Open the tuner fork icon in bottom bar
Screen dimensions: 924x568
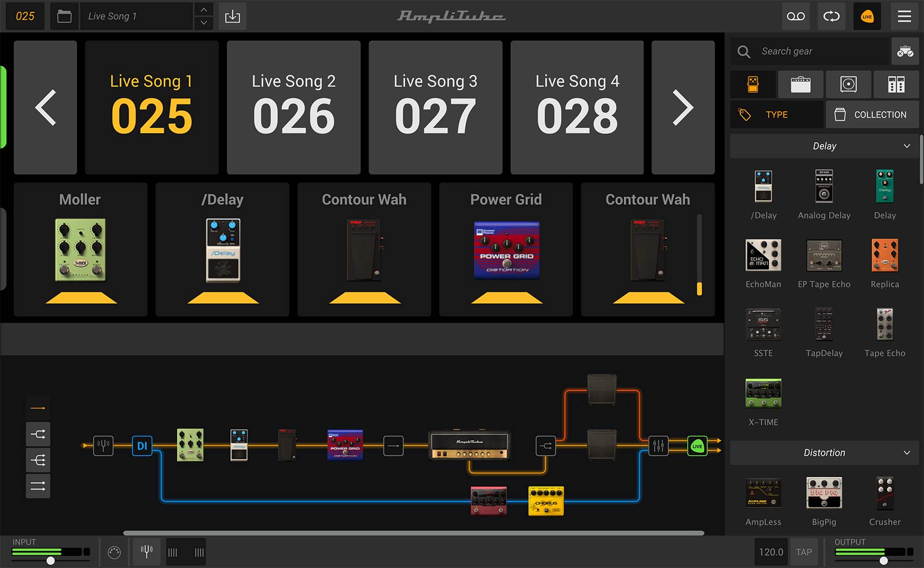146,551
